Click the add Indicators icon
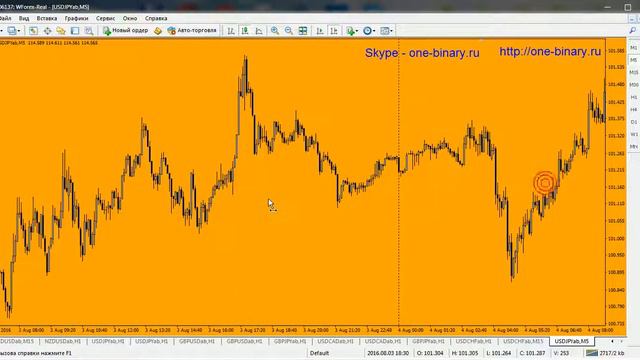The height and width of the screenshot is (360, 640). [350, 31]
